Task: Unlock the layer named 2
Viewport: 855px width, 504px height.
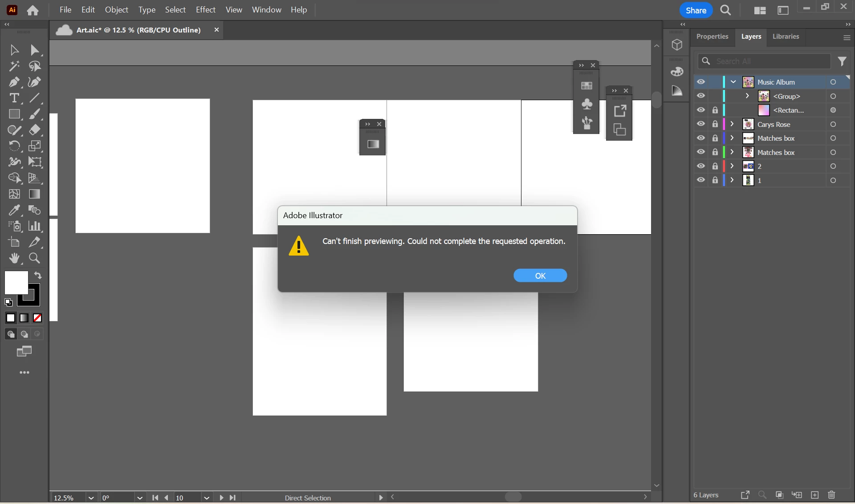Action: 715,166
